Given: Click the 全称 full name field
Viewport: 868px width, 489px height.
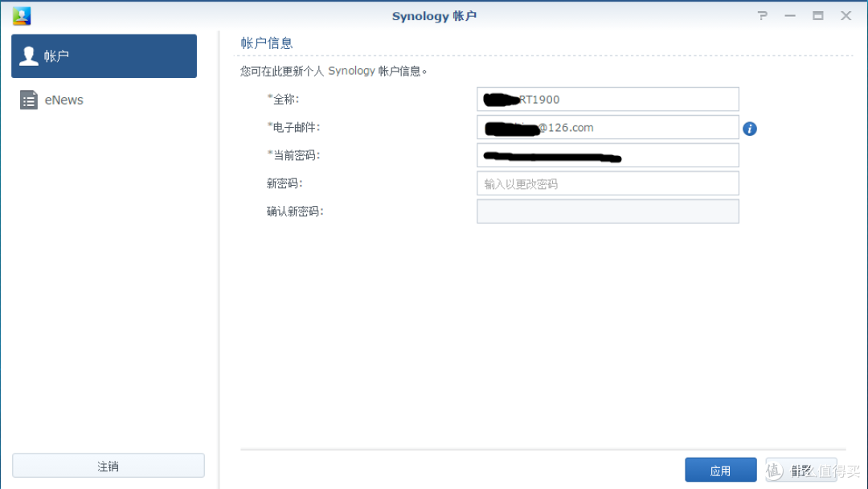Looking at the screenshot, I should [608, 99].
